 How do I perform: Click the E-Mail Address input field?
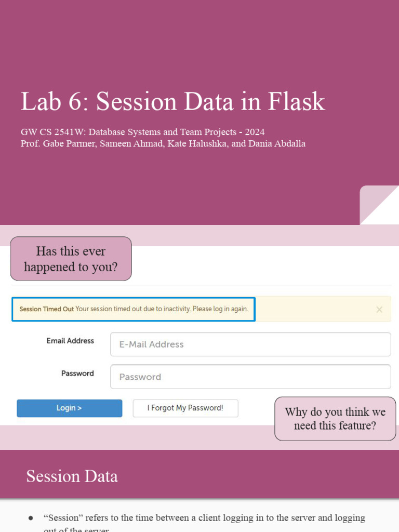[x=250, y=344]
